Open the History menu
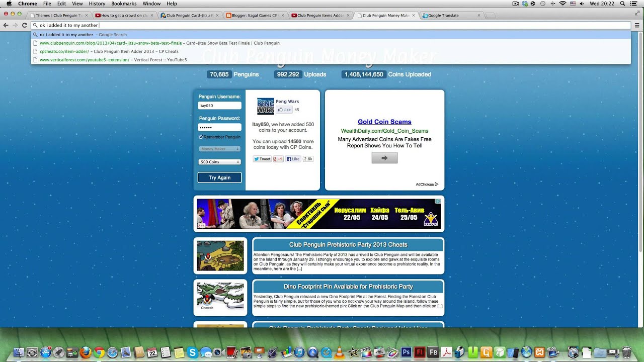 point(97,4)
